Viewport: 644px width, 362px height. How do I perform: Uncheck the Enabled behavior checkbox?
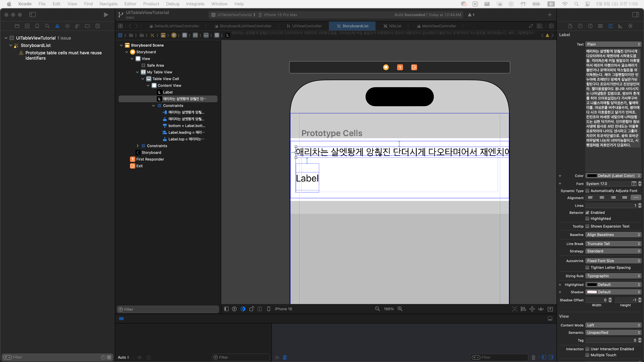coord(587,213)
